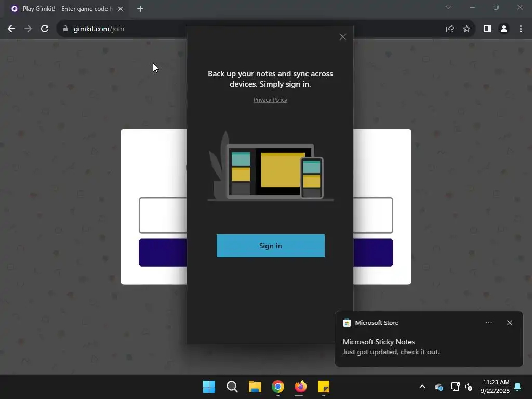Click the OneDrive cloud tray icon
The width and height of the screenshot is (532, 399).
pyautogui.click(x=438, y=387)
